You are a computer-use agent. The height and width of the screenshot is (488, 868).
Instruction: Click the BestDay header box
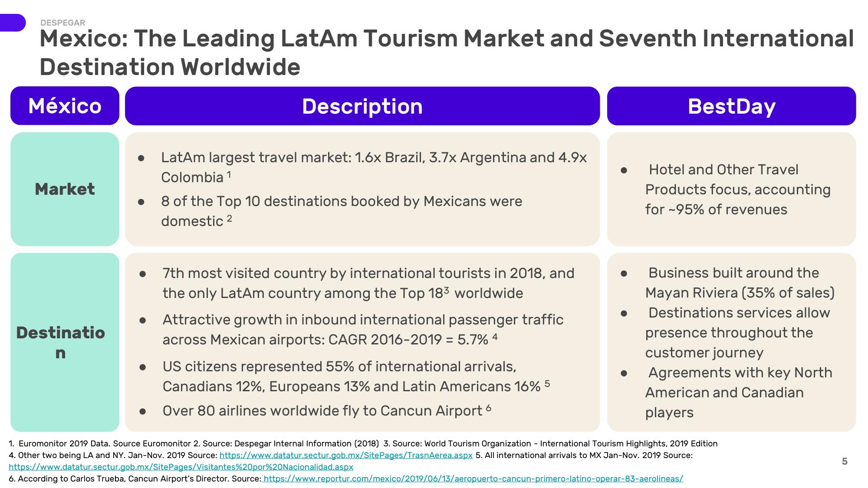point(731,106)
